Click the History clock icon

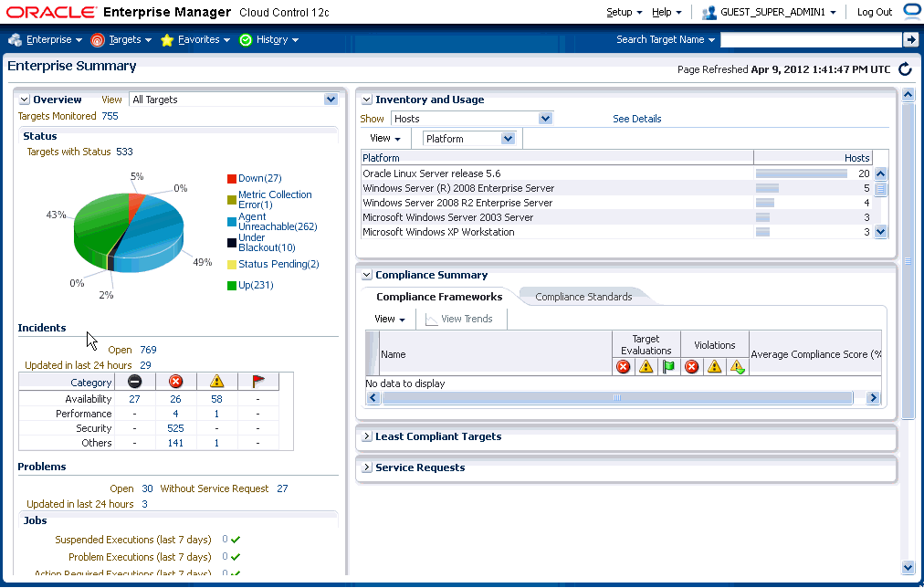pyautogui.click(x=246, y=39)
